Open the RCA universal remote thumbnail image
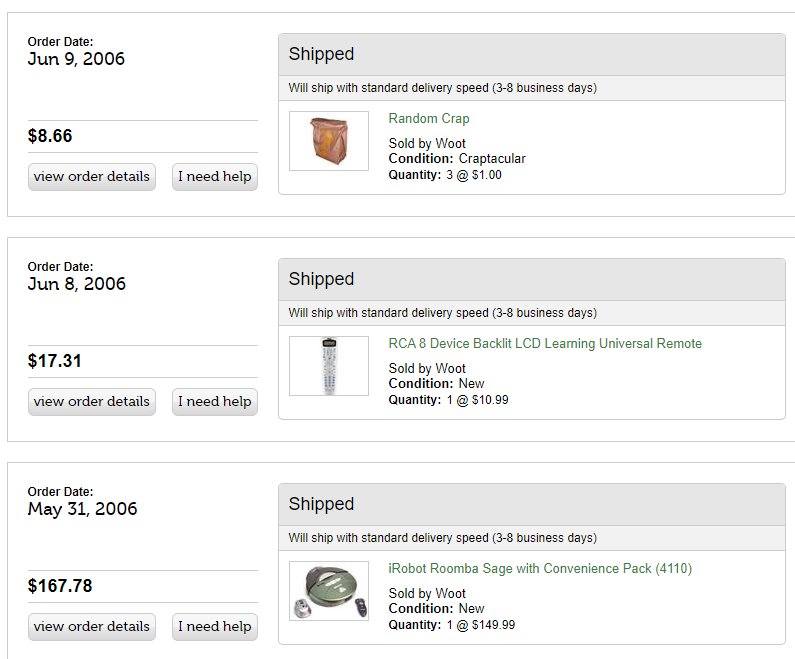The width and height of the screenshot is (795, 659). pyautogui.click(x=329, y=366)
